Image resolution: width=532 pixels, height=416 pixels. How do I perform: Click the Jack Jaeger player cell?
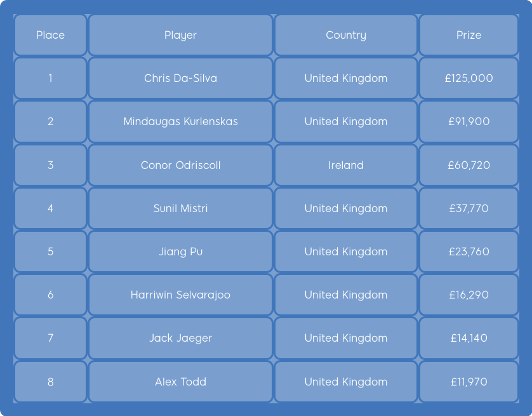click(x=180, y=338)
